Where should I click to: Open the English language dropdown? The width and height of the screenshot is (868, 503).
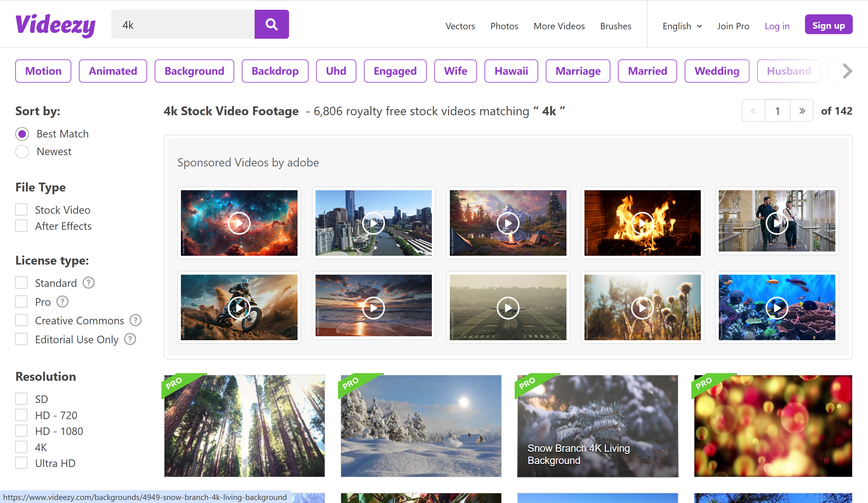(682, 26)
